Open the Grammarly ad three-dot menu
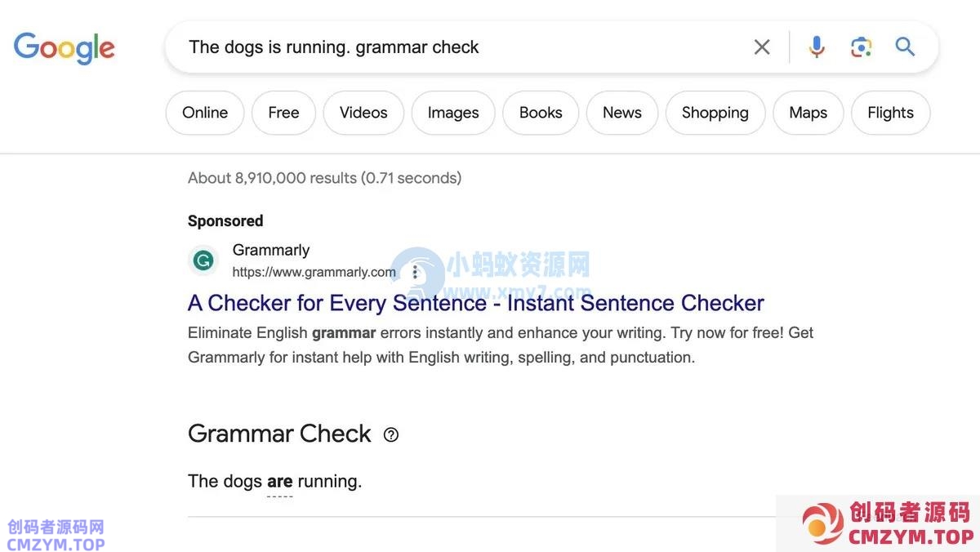980x552 pixels. (415, 272)
